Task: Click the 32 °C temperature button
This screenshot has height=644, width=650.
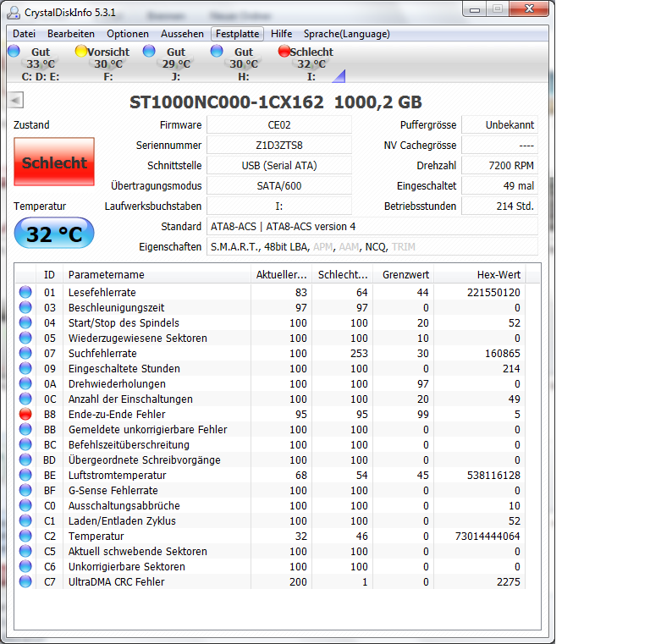Action: click(x=54, y=234)
